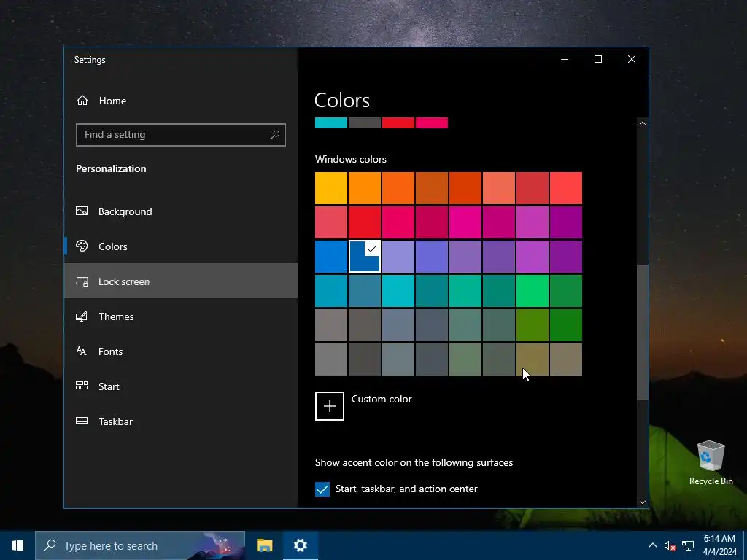Click the Custom color label

click(382, 399)
